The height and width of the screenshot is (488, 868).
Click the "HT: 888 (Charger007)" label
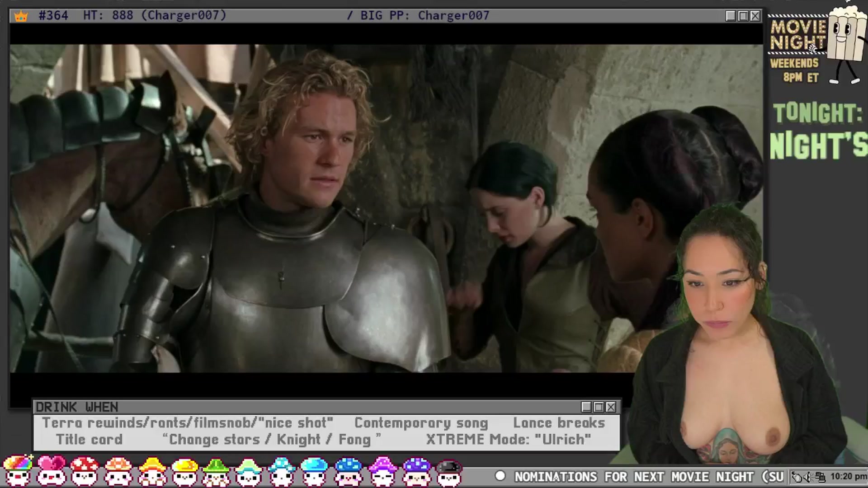(x=155, y=15)
